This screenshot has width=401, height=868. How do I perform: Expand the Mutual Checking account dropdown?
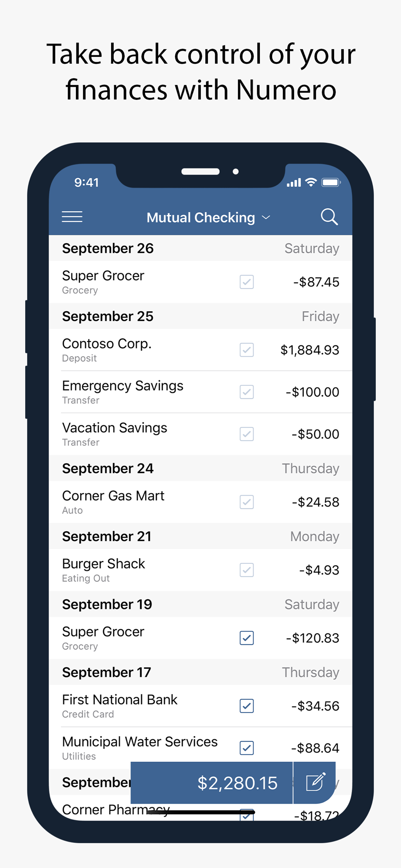click(266, 217)
